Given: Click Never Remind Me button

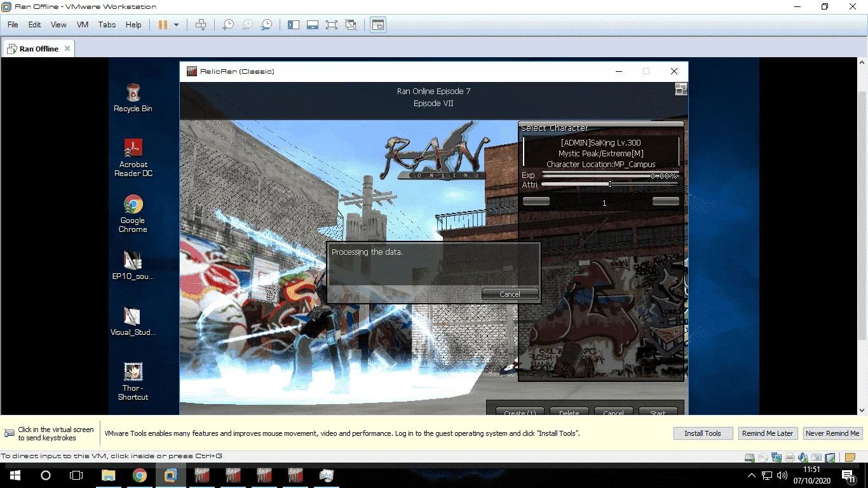Looking at the screenshot, I should (x=832, y=433).
